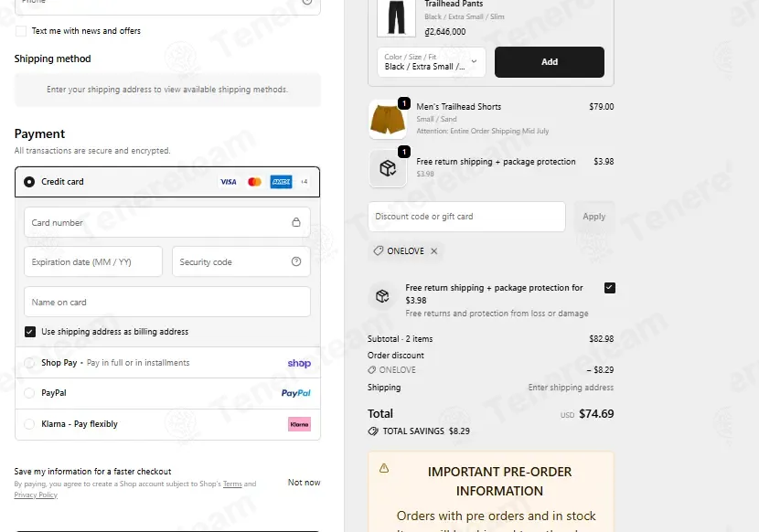This screenshot has width=759, height=532.
Task: Add Trailhead Pants to the order
Action: click(x=549, y=62)
